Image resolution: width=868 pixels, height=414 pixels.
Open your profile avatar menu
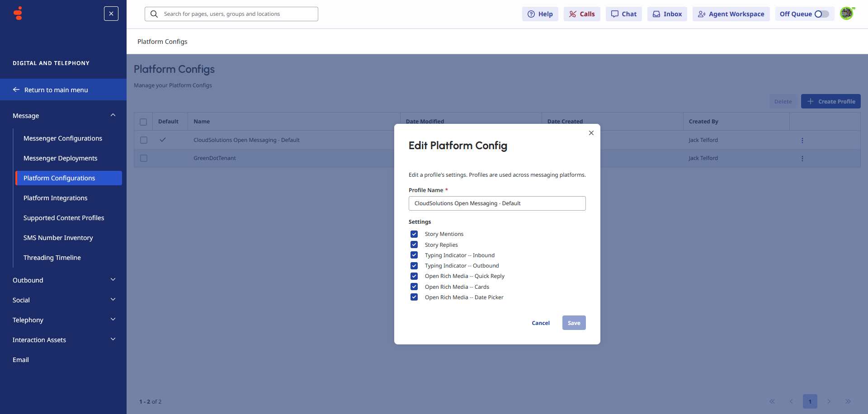click(847, 13)
